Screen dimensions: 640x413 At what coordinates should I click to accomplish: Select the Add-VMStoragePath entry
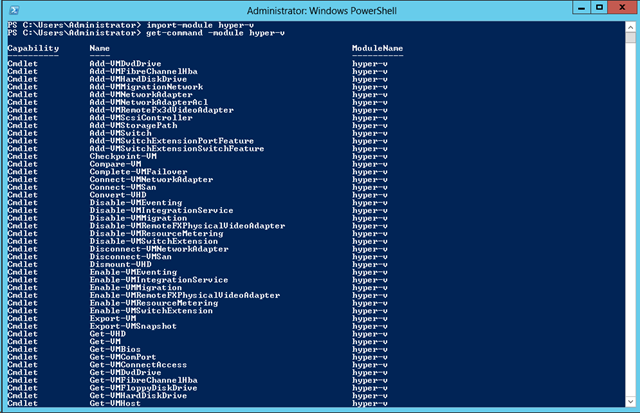[133, 126]
